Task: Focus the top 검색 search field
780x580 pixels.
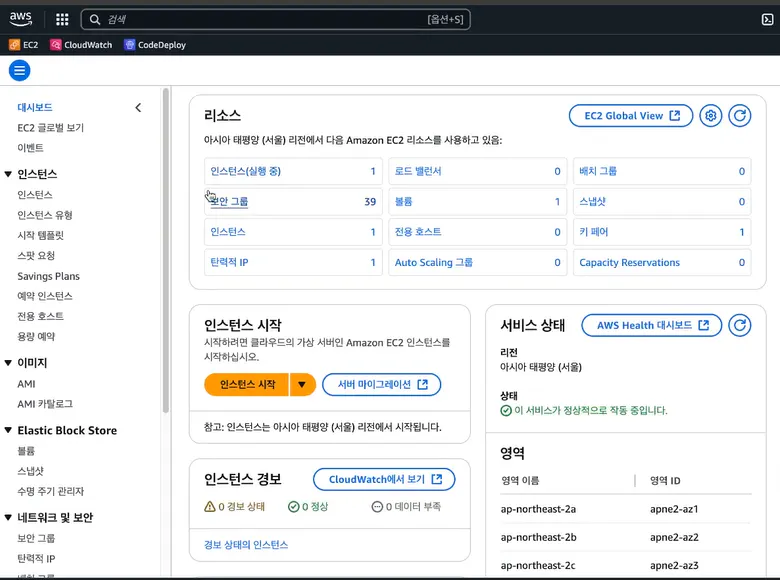Action: [x=276, y=19]
